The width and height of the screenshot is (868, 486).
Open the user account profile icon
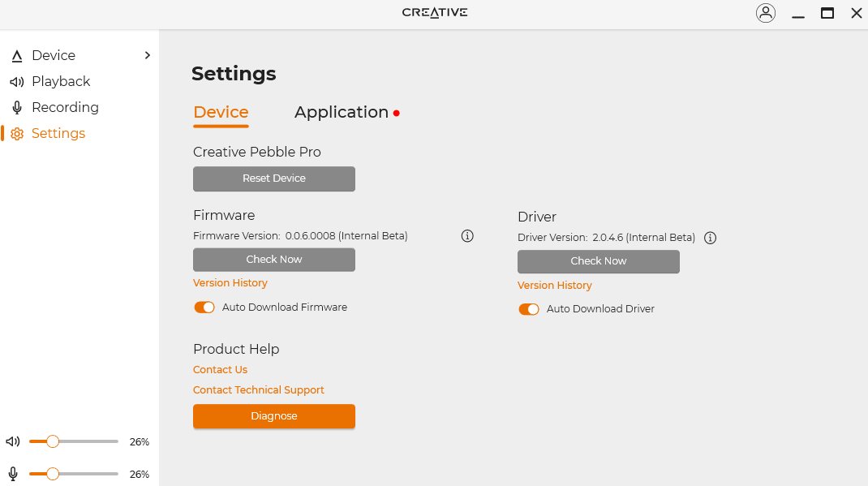pyautogui.click(x=765, y=13)
